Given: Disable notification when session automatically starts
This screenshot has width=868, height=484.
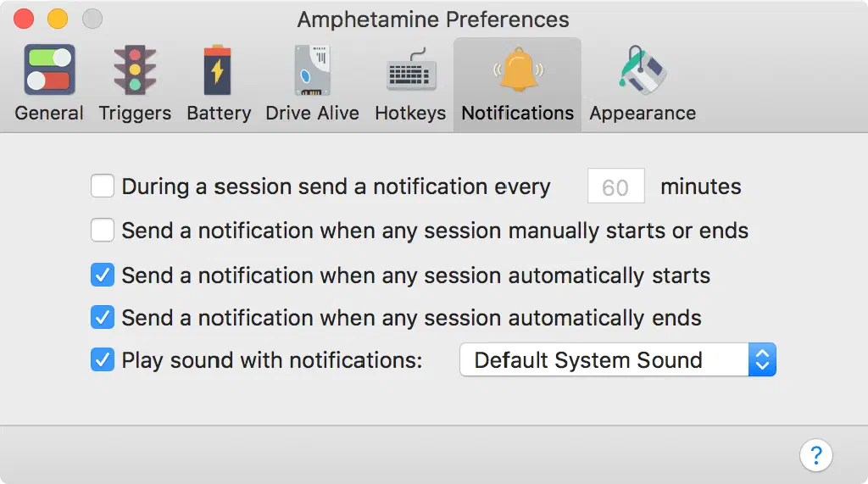Looking at the screenshot, I should (103, 275).
